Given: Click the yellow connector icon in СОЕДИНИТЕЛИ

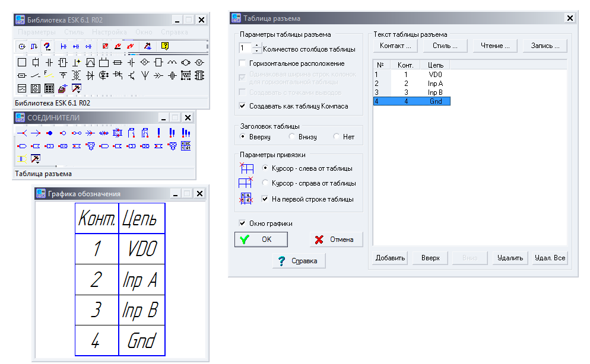Looking at the screenshot, I should 22,158.
